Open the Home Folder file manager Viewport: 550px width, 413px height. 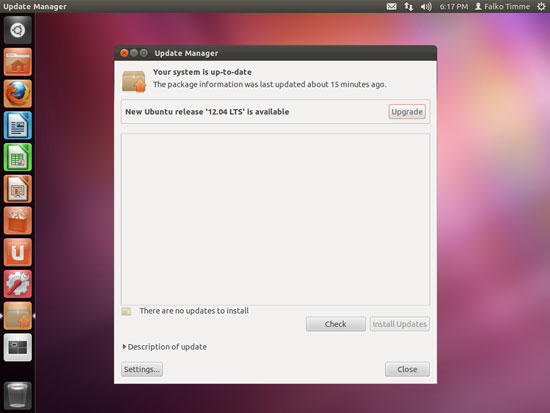(x=18, y=62)
